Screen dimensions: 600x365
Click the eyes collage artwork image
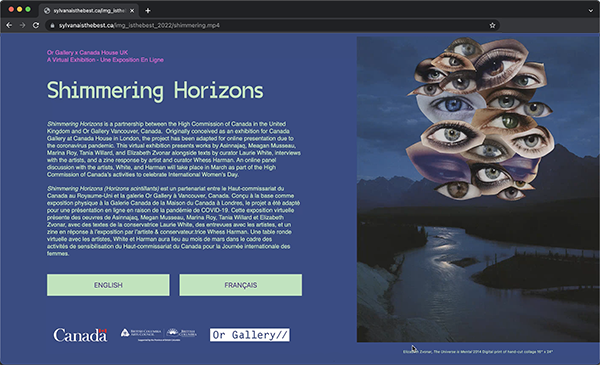478,189
